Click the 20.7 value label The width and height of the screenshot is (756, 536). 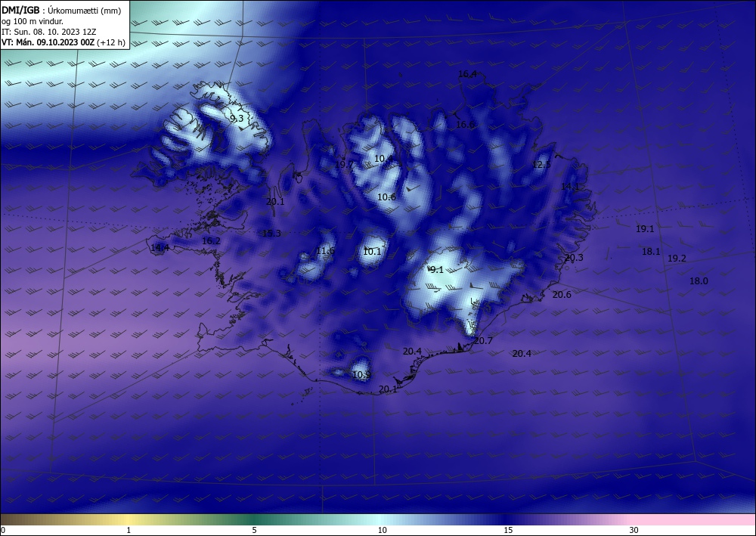[x=483, y=340]
